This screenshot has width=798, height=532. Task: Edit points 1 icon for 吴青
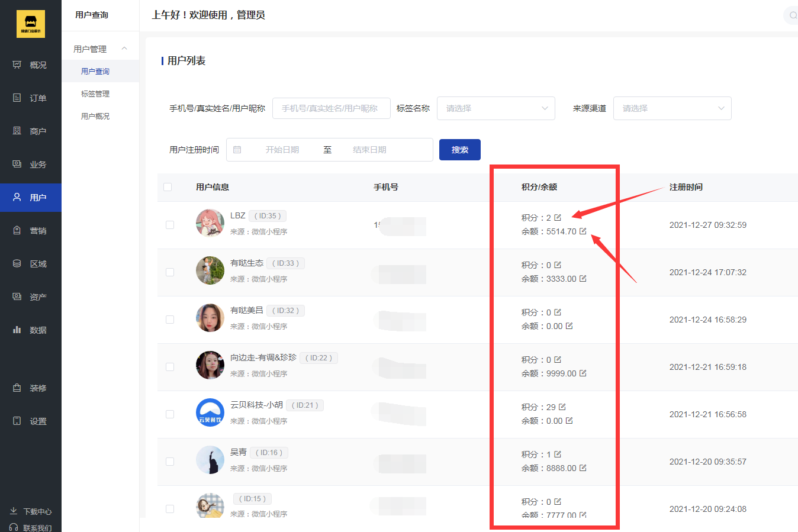click(x=558, y=454)
